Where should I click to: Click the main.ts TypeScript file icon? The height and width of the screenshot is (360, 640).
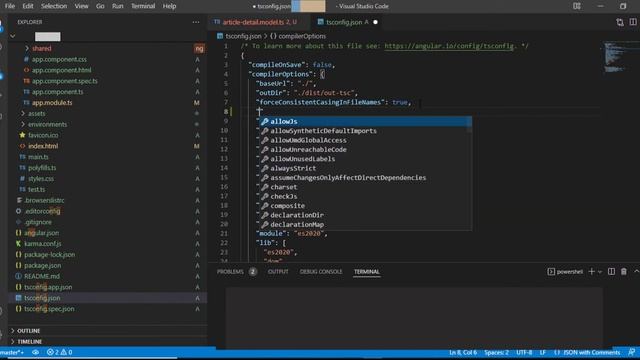pos(22,157)
